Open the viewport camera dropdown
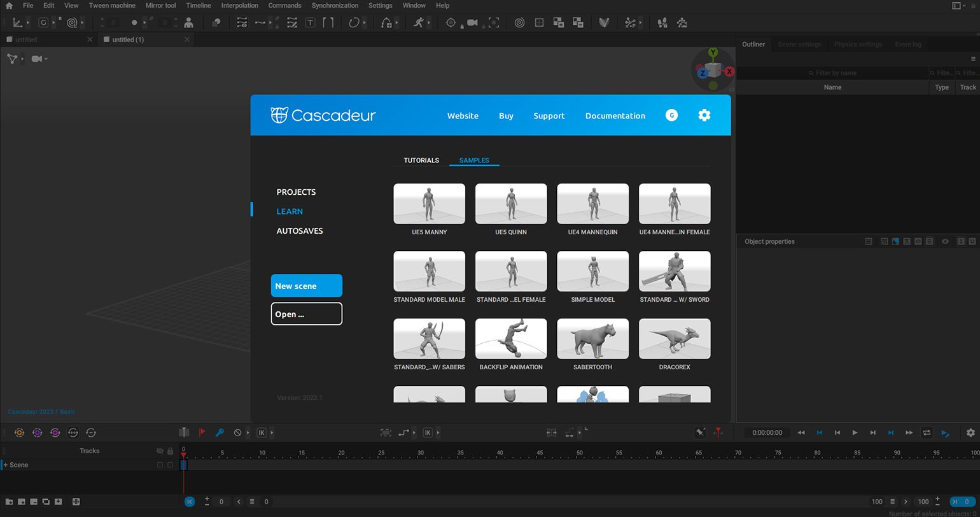The height and width of the screenshot is (517, 980). pyautogui.click(x=39, y=59)
